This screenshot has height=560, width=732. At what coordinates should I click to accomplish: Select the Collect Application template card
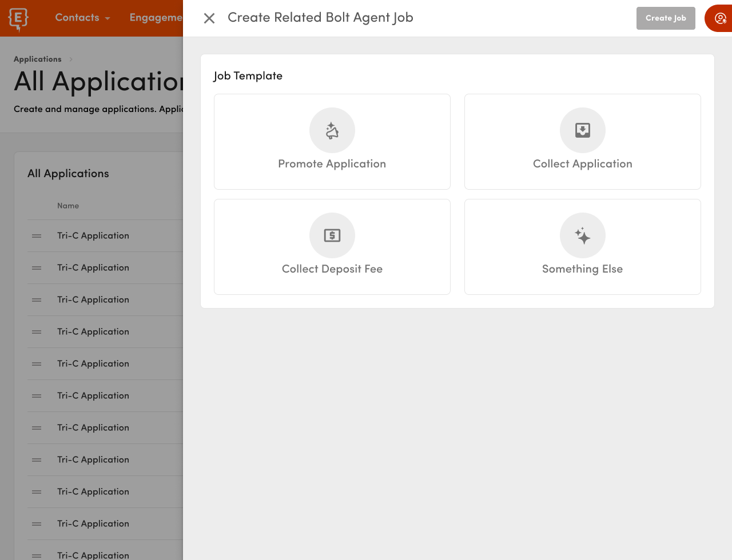point(582,141)
